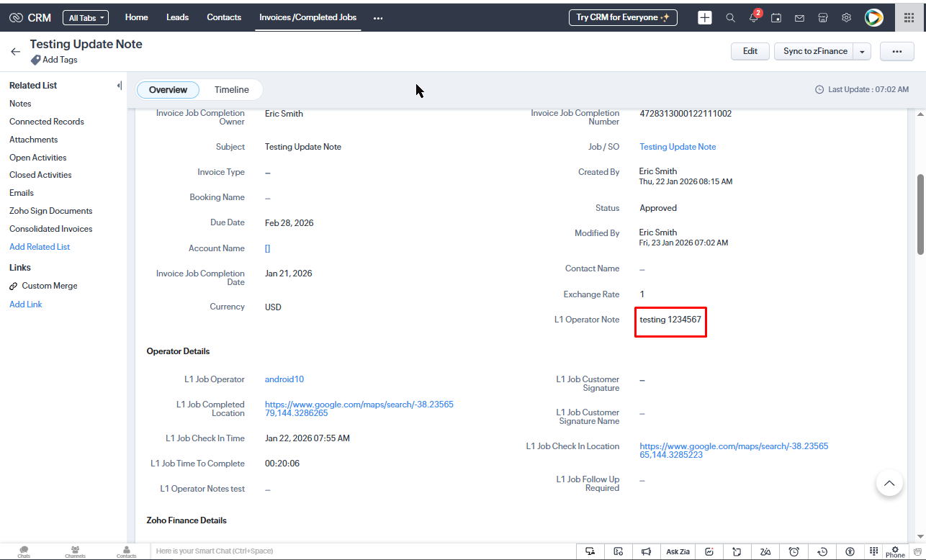Open recent items history icon
This screenshot has width=926, height=560.
point(822,551)
